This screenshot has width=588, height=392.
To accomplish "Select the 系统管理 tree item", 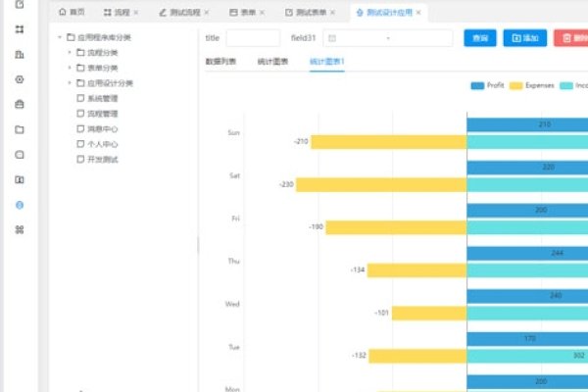I will pos(102,98).
